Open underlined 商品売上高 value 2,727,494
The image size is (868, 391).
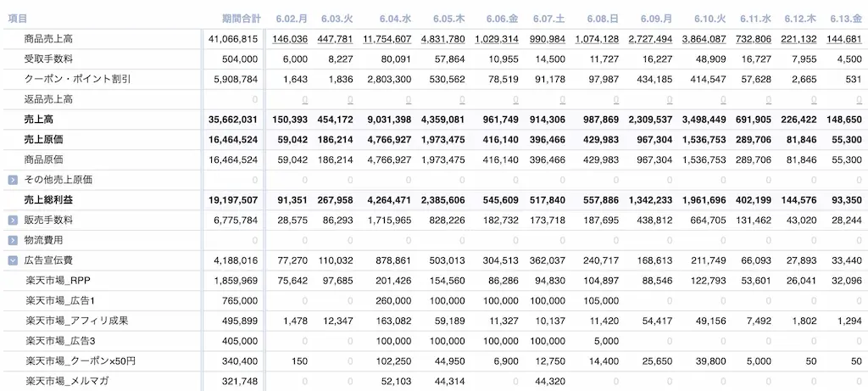650,39
